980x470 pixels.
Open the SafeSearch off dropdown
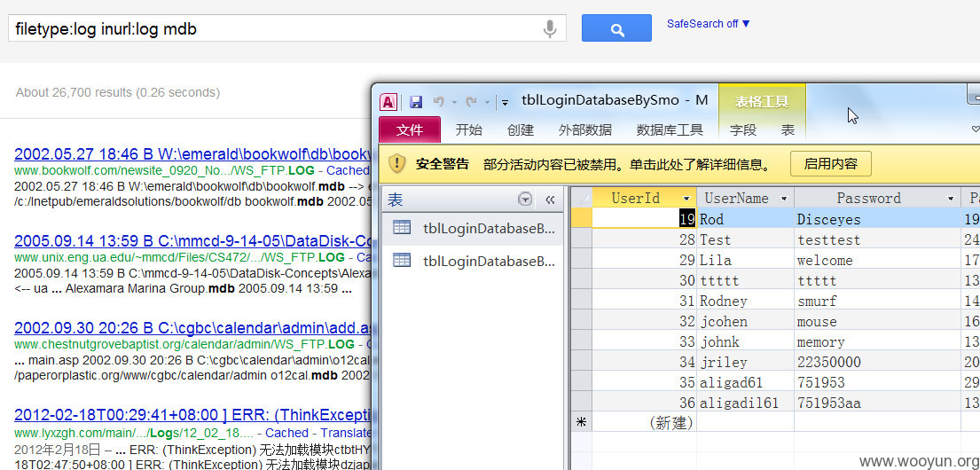click(708, 24)
